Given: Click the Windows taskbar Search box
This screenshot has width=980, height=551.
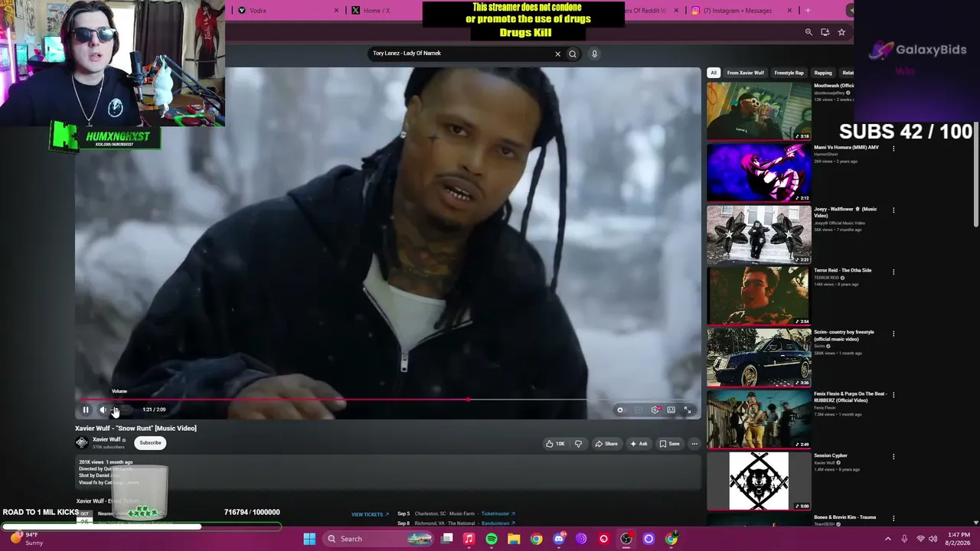Looking at the screenshot, I should [x=380, y=539].
